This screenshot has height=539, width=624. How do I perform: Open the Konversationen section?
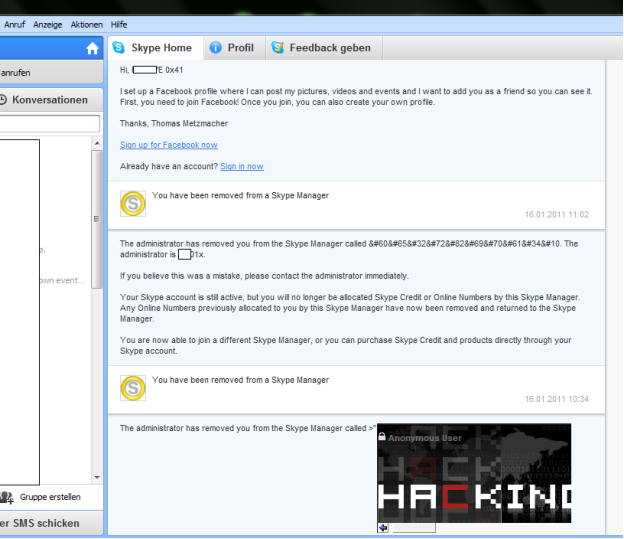click(x=51, y=100)
